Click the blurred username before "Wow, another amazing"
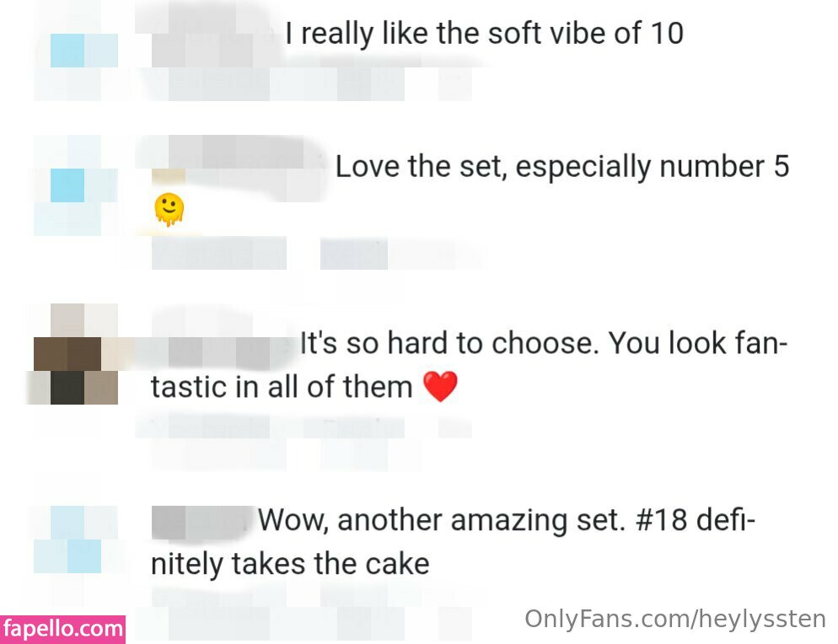838x644 pixels. (201, 522)
